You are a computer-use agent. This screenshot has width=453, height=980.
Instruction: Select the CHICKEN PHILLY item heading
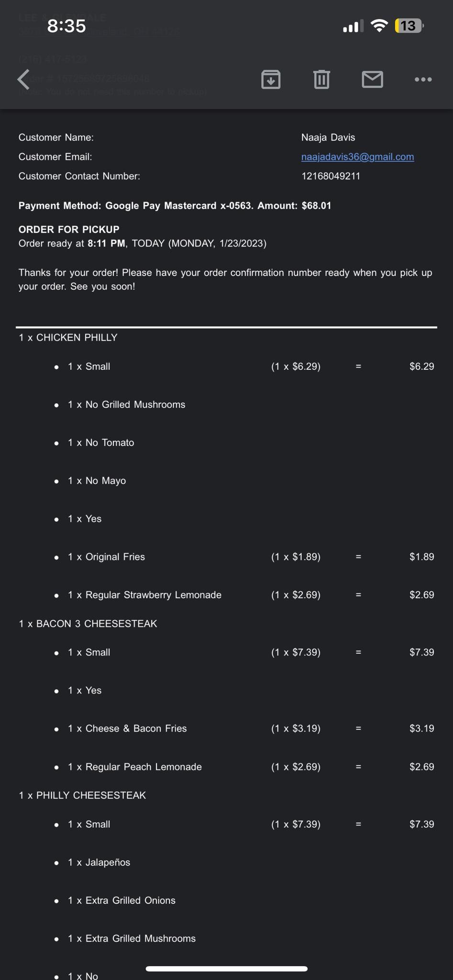[68, 338]
